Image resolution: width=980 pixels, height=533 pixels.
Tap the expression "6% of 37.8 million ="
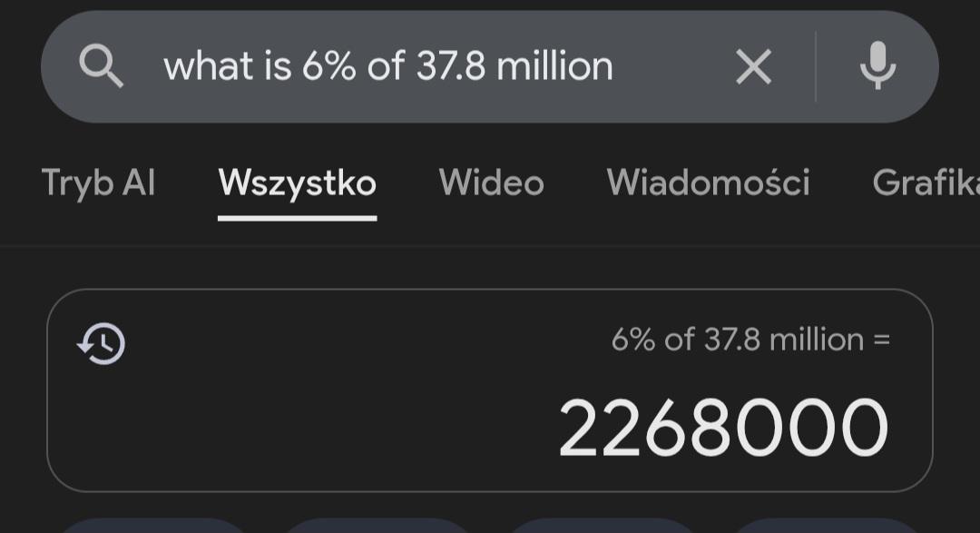click(x=750, y=340)
